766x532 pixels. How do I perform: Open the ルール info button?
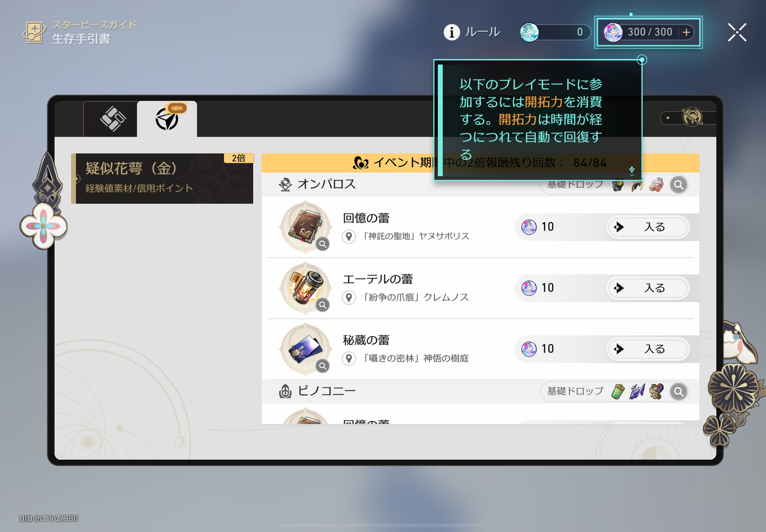pyautogui.click(x=472, y=32)
